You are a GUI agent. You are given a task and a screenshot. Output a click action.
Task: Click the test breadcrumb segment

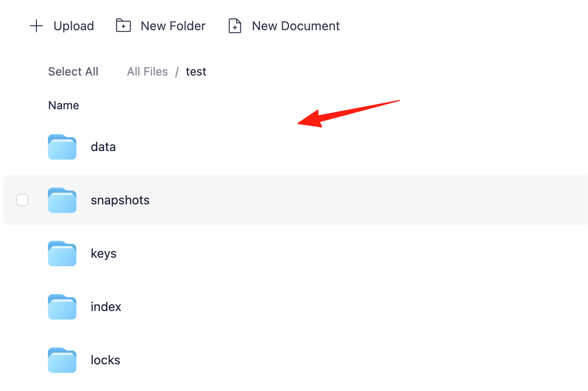coord(196,72)
